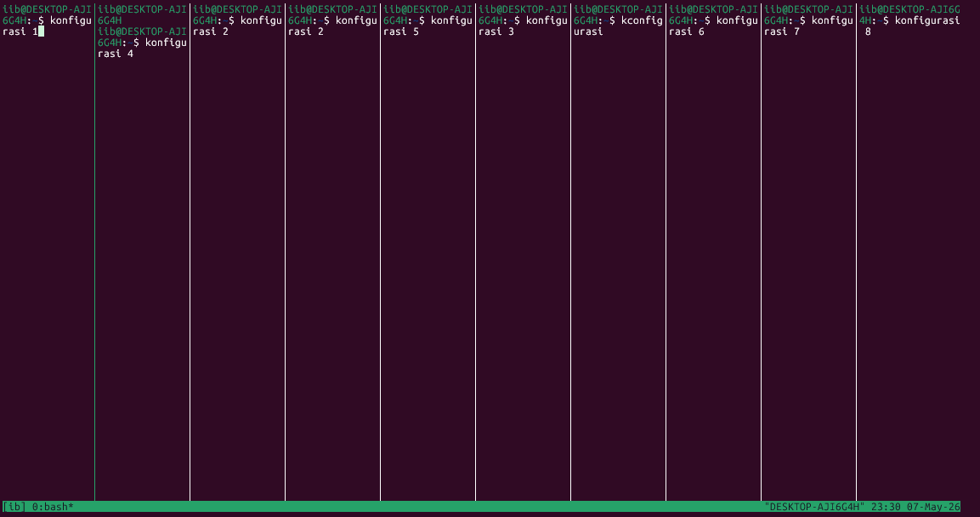
Task: Click the lone "8" argument line
Action: [868, 31]
